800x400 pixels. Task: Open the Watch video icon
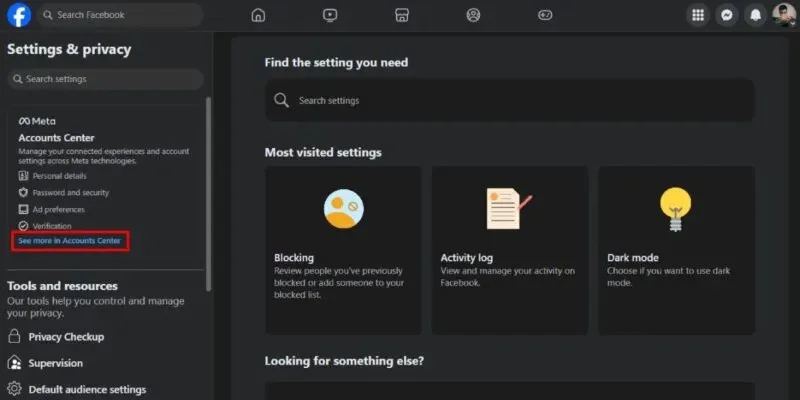coord(330,15)
